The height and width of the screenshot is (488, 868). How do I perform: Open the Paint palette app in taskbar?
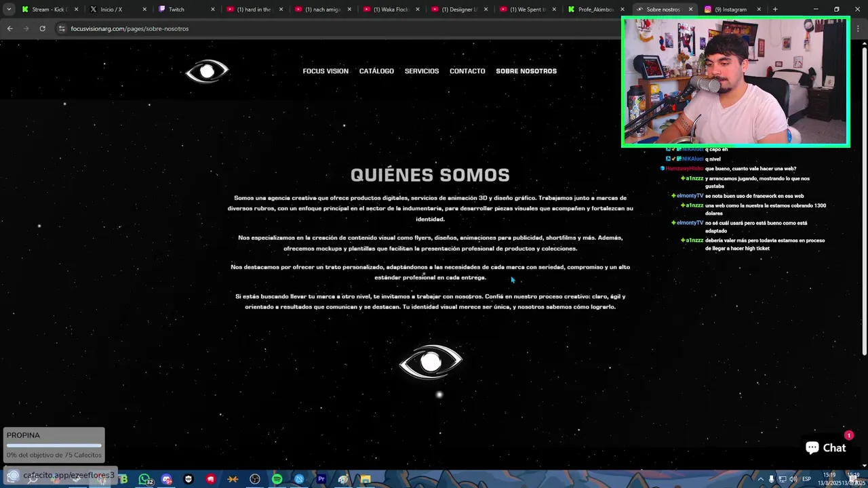click(x=343, y=479)
